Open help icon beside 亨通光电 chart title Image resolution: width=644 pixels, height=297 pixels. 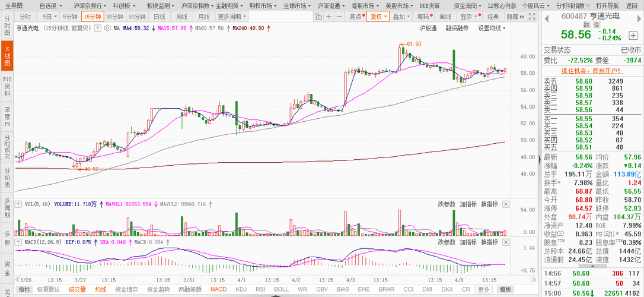[98, 29]
